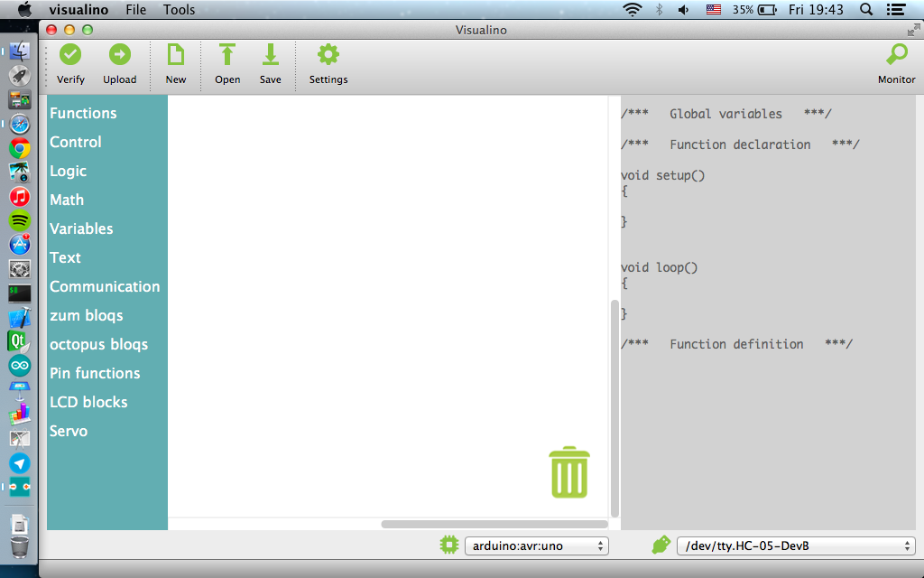Open the File menu
Screen dimensions: 924x578
[135, 9]
